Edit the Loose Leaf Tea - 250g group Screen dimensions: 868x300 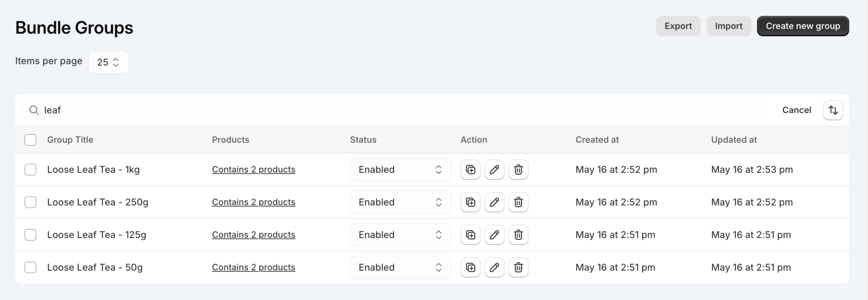pyautogui.click(x=494, y=202)
